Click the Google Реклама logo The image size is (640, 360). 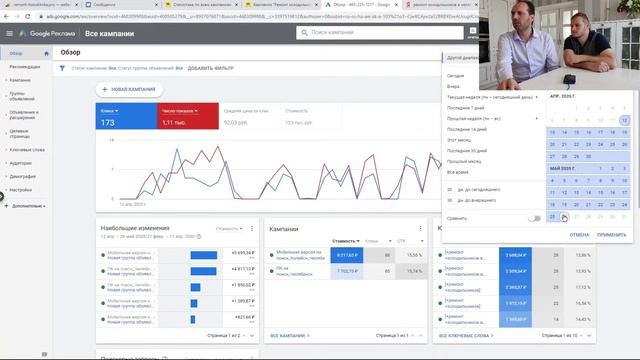click(47, 33)
